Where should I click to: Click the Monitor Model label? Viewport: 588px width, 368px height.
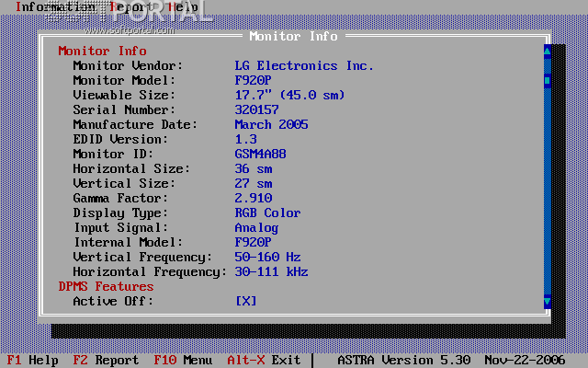124,80
